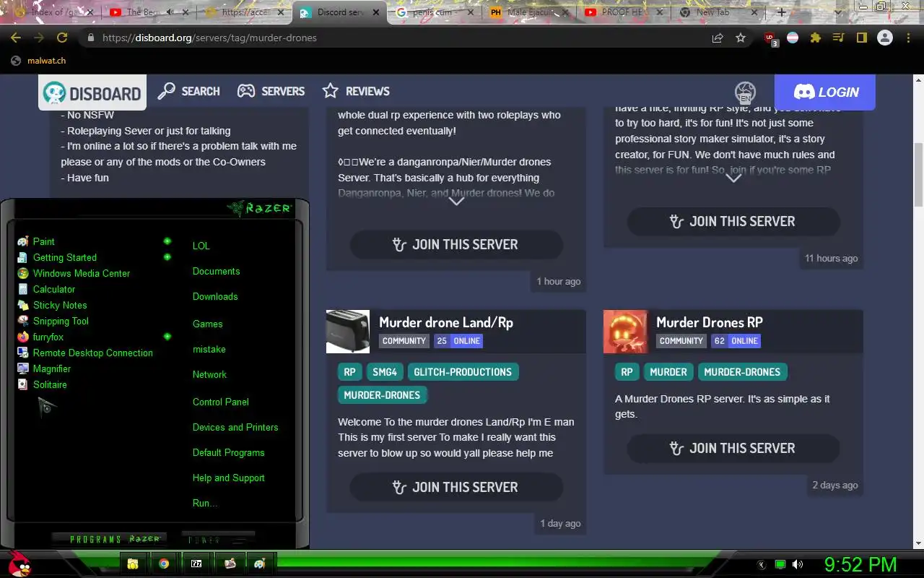924x578 pixels.
Task: Open Chrome profile avatar
Action: pyautogui.click(x=885, y=38)
